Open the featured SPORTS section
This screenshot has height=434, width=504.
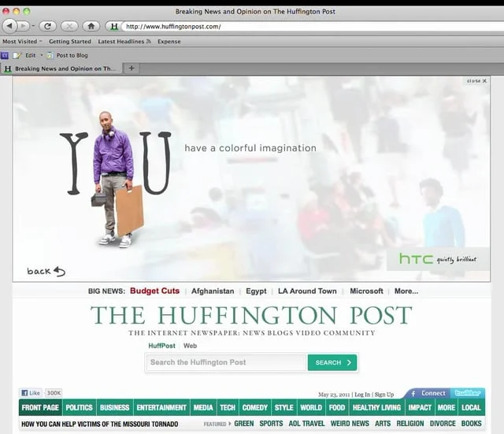pos(271,424)
